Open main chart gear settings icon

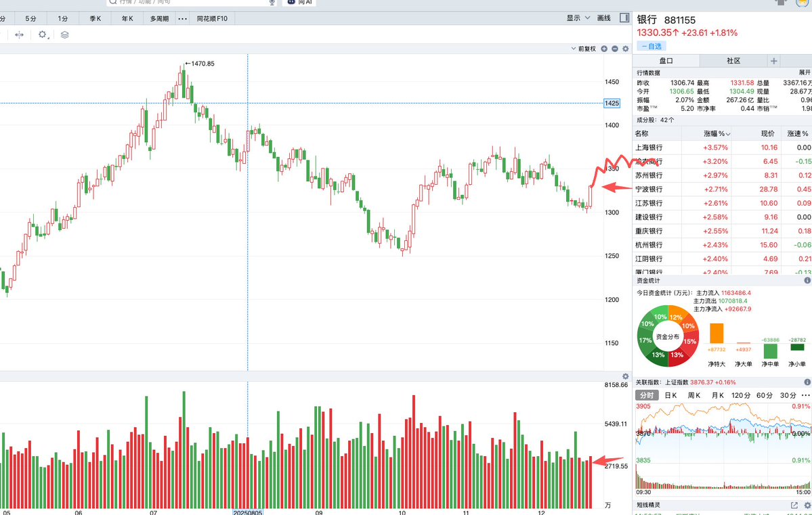coord(626,49)
